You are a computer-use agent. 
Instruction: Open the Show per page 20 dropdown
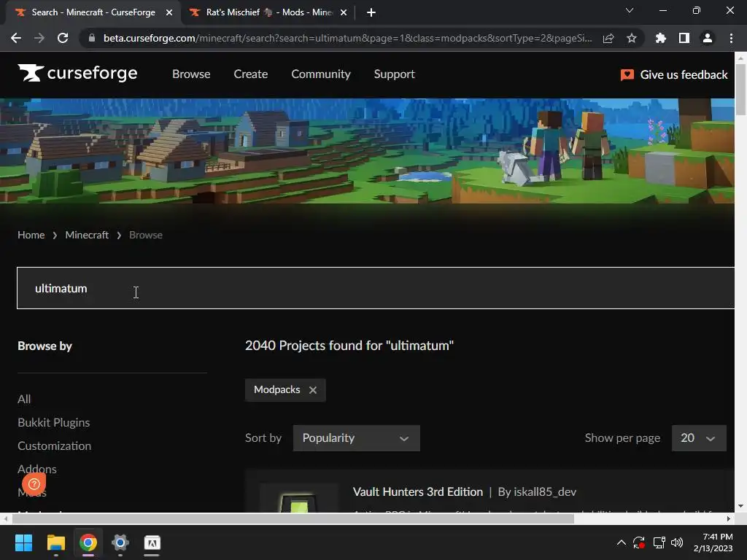pos(699,438)
